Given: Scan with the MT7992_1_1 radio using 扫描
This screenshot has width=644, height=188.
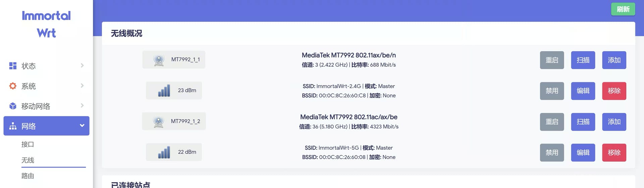Looking at the screenshot, I should point(583,60).
